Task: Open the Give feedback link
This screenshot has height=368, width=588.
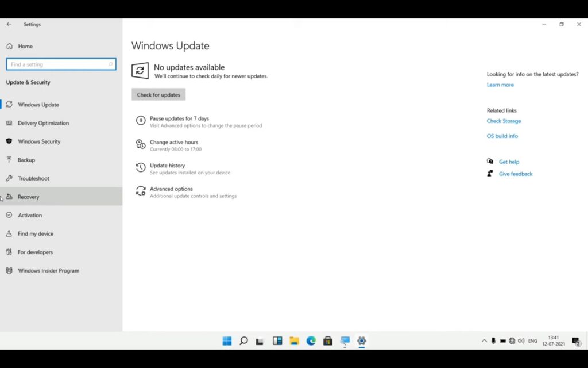Action: click(515, 174)
